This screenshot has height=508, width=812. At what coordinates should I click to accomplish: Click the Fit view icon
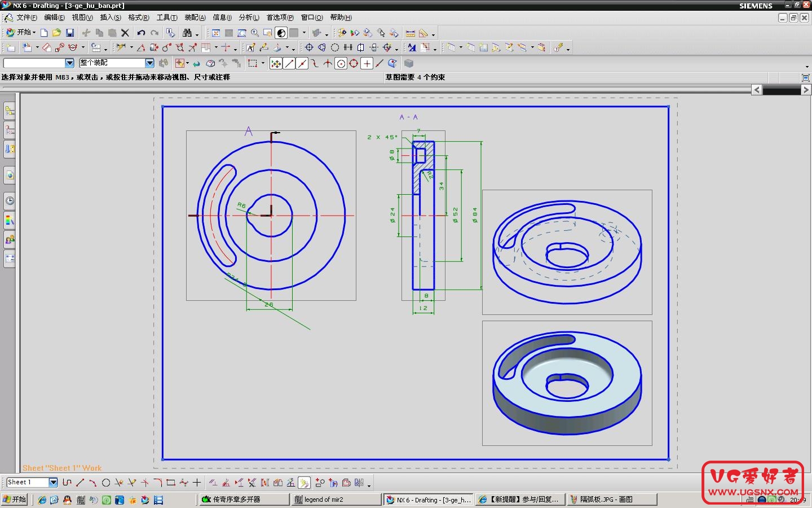216,33
